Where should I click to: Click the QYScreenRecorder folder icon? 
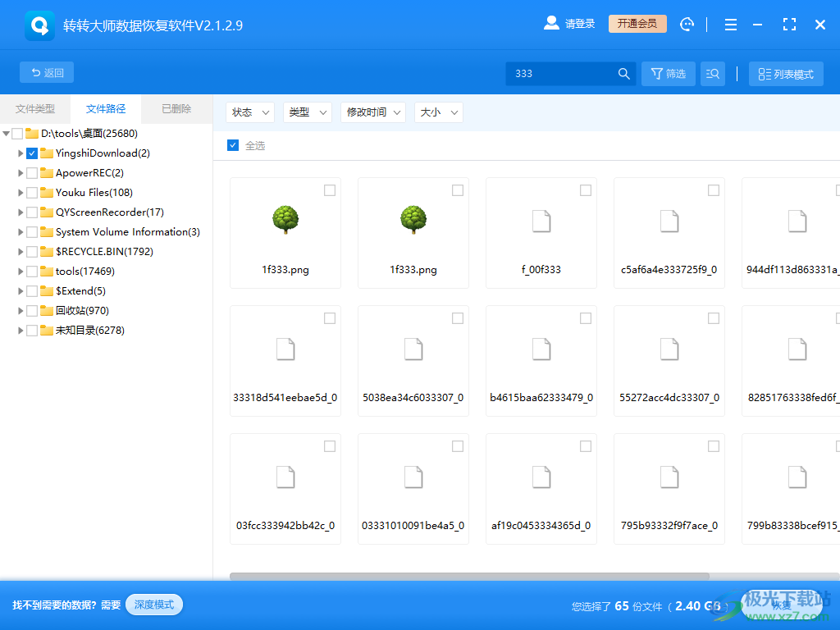[x=47, y=212]
